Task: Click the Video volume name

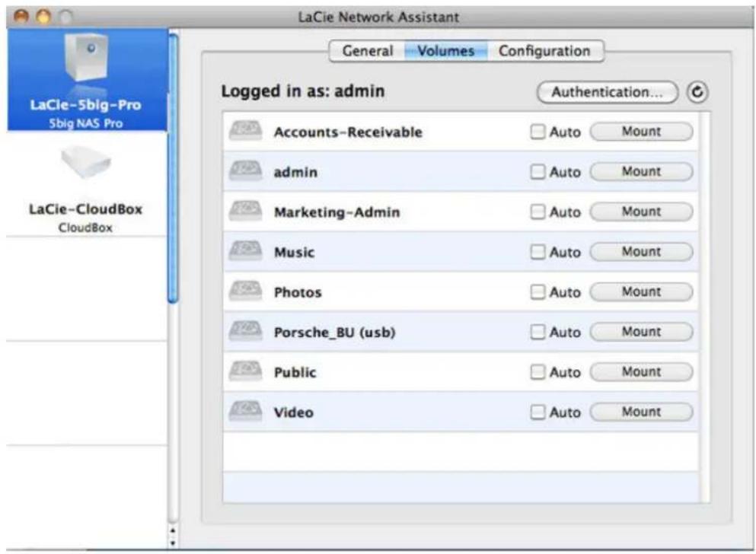Action: (294, 412)
